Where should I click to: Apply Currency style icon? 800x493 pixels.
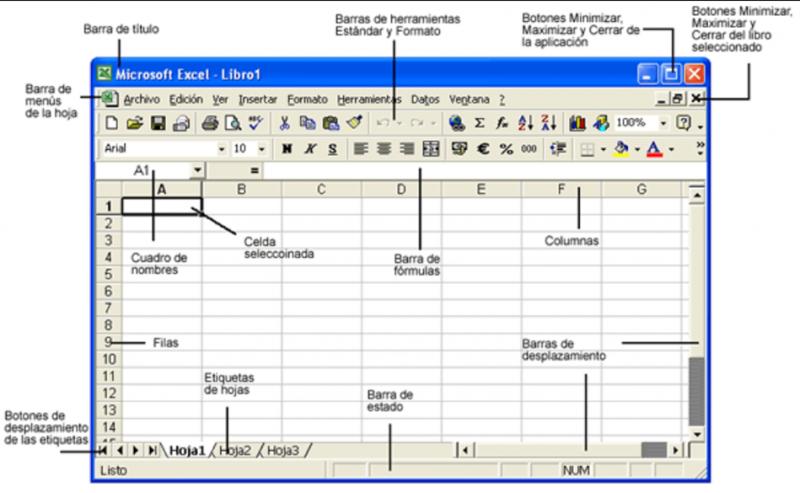(x=459, y=149)
